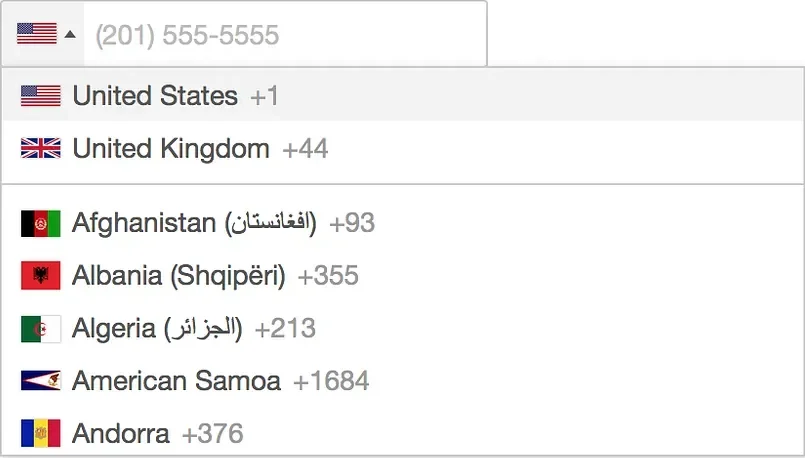
Task: Click the +213 dial code
Action: (x=285, y=328)
